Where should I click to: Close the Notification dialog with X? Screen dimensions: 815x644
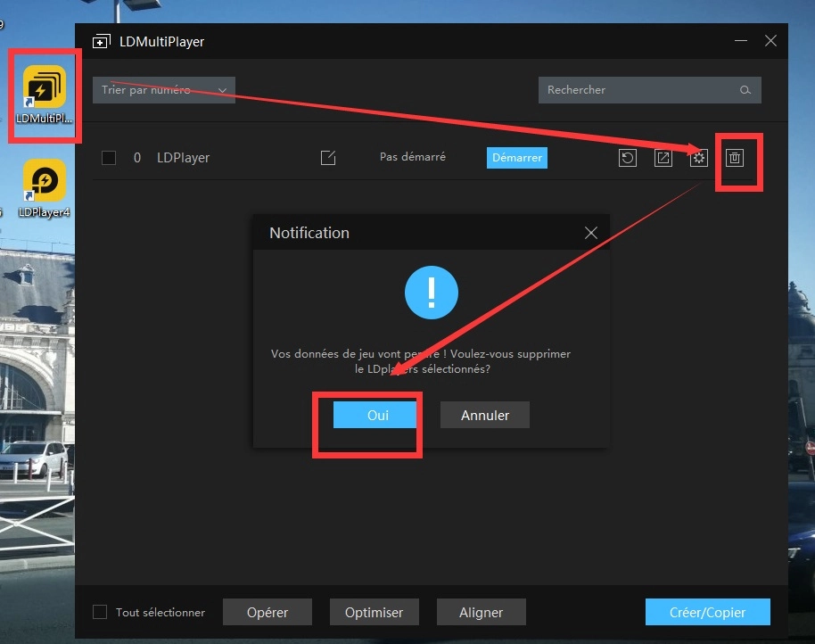(590, 232)
